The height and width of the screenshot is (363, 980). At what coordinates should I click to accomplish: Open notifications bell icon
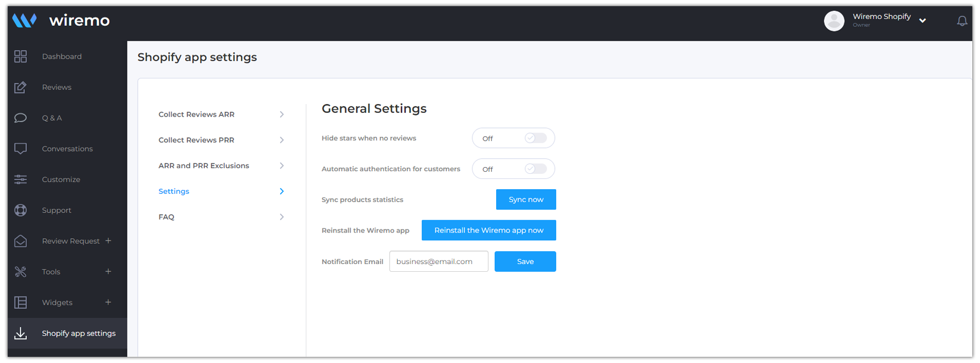[x=962, y=21]
